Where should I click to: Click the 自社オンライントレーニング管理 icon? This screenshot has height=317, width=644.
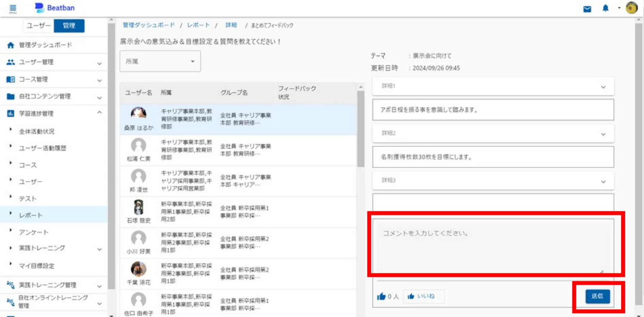click(x=11, y=301)
